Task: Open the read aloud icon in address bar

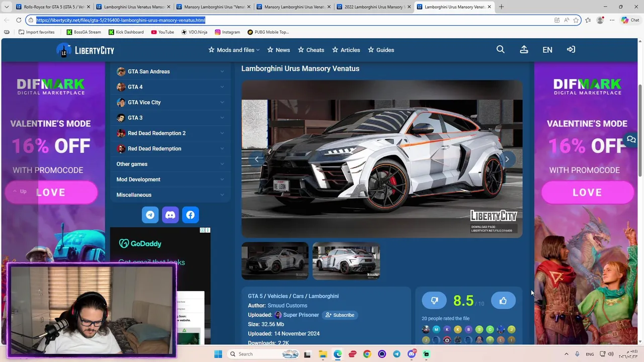Action: pos(567,20)
